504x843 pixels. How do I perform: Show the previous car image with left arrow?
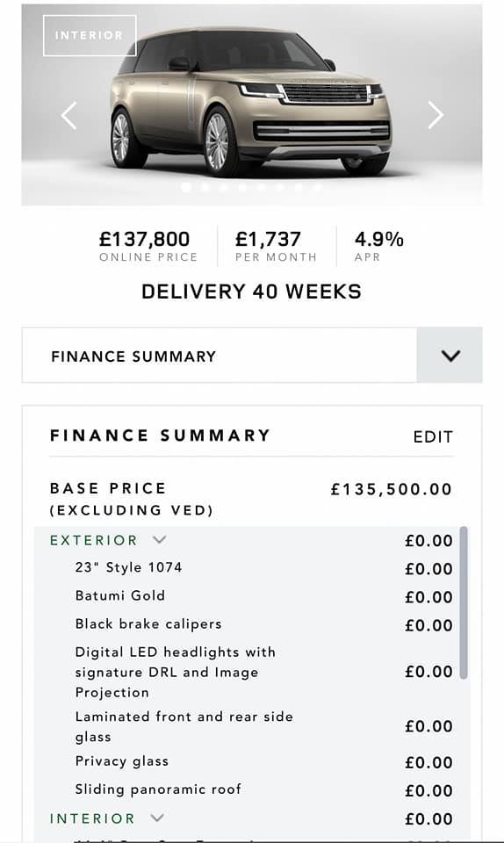(x=68, y=115)
